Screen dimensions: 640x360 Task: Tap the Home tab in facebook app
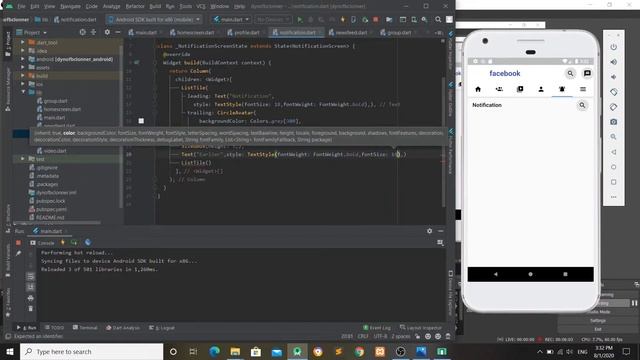(478, 89)
